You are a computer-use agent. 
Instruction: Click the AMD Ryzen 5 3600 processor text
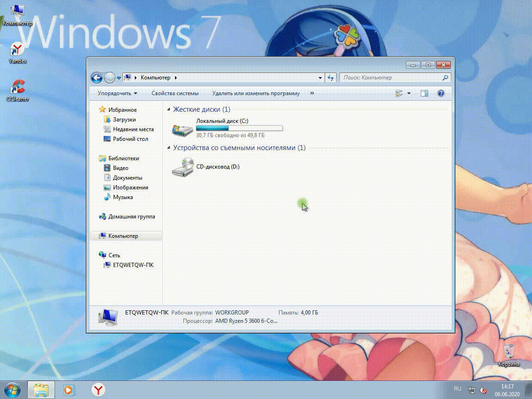pos(246,320)
